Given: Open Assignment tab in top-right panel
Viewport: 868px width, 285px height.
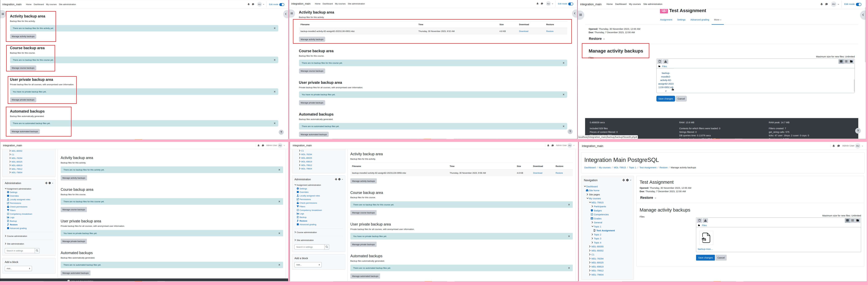Looking at the screenshot, I should (666, 20).
